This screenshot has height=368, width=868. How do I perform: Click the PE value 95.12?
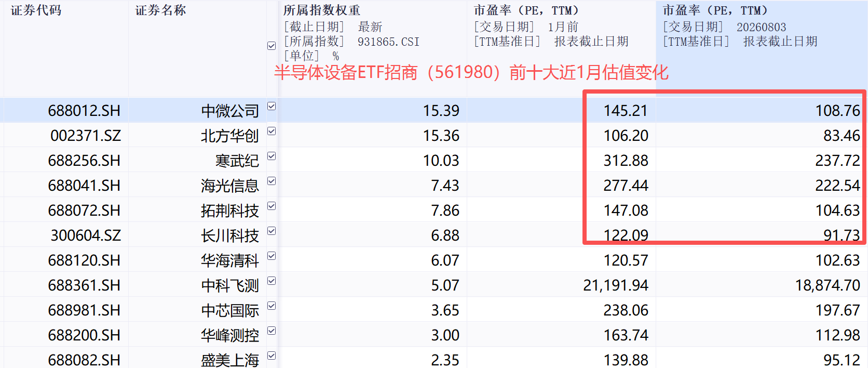(x=842, y=360)
